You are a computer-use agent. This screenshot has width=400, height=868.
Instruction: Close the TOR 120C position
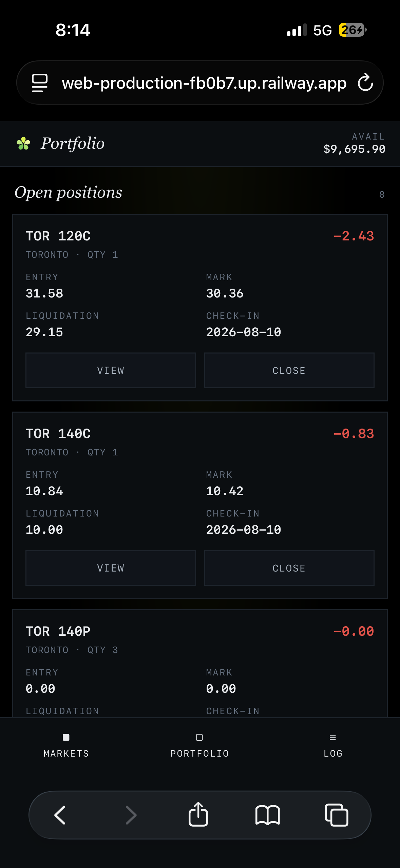[289, 370]
